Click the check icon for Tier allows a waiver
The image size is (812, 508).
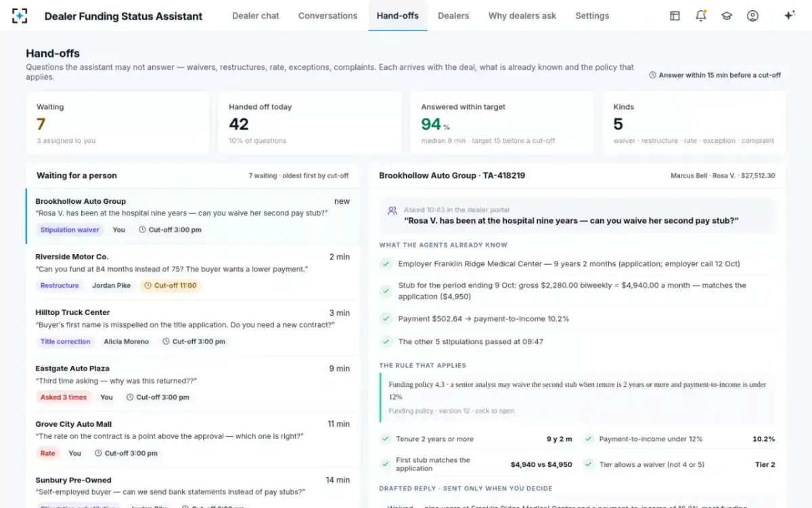point(589,465)
